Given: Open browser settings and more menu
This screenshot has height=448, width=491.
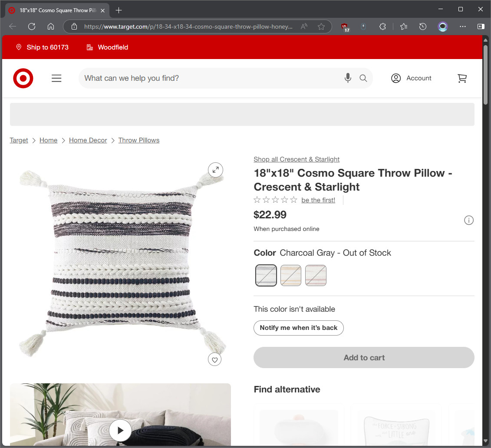Looking at the screenshot, I should click(462, 26).
